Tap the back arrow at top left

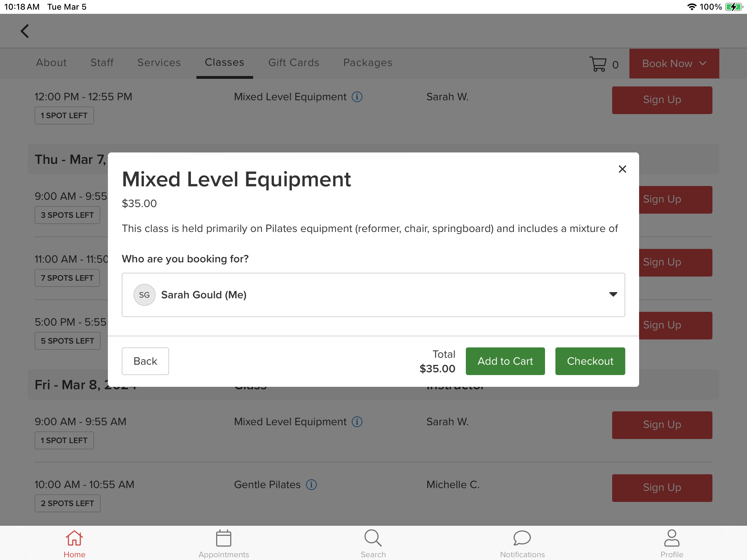pyautogui.click(x=25, y=31)
